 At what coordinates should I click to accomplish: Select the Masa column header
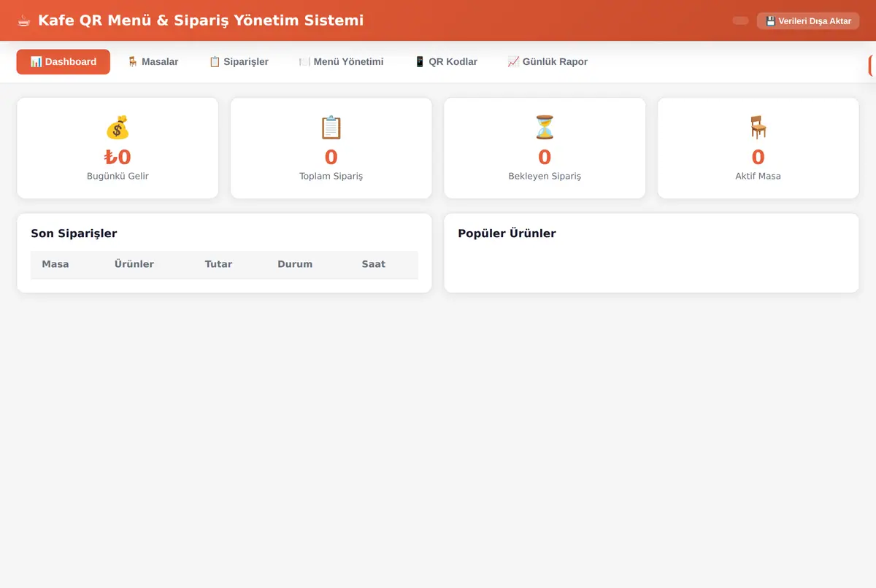(55, 264)
